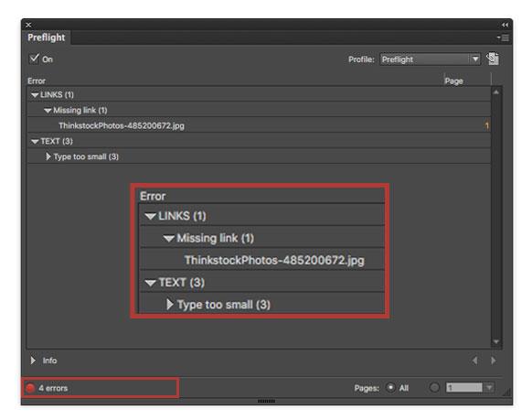Expand the Type too small (3) group in the error list

[x=48, y=156]
